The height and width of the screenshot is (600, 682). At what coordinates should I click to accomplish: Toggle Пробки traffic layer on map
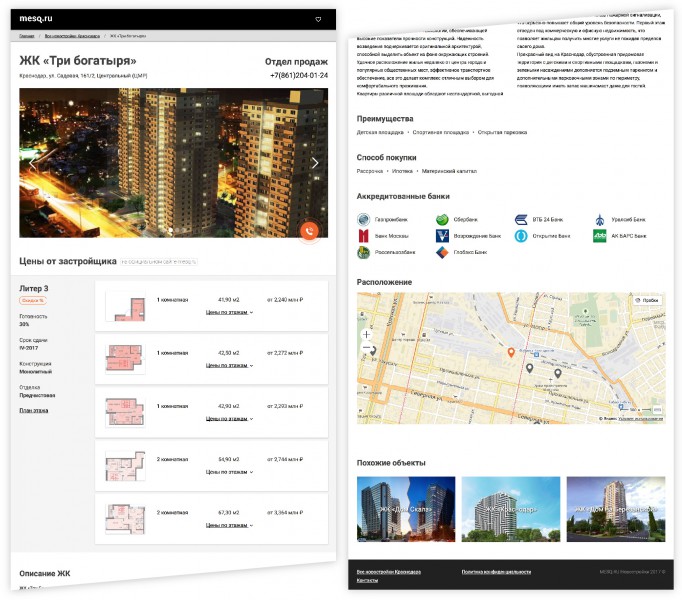pos(647,300)
